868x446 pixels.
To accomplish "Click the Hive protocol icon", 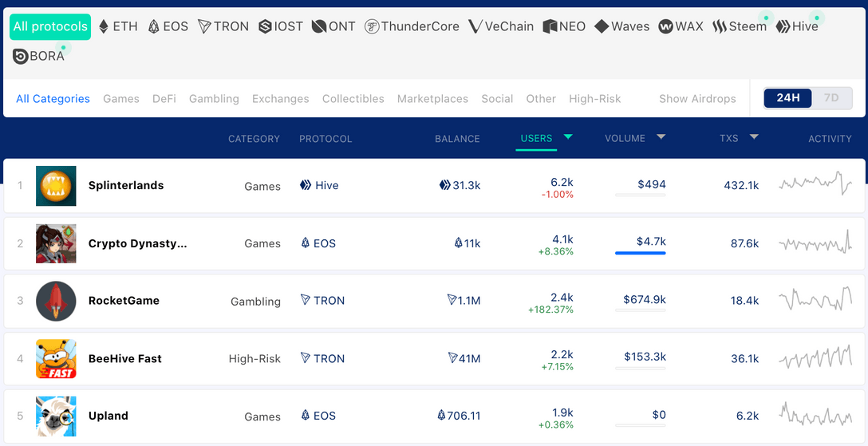I will pyautogui.click(x=783, y=26).
